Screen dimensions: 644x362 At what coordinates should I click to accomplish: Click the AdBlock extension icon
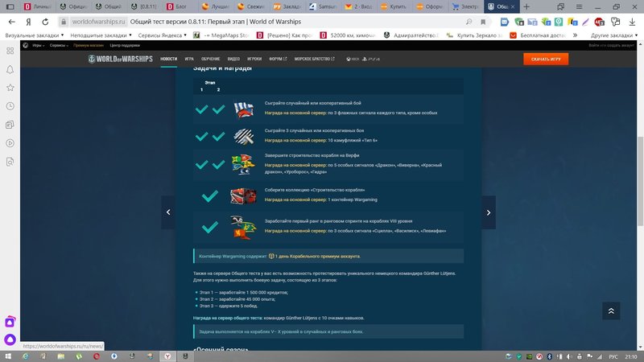coord(599,22)
